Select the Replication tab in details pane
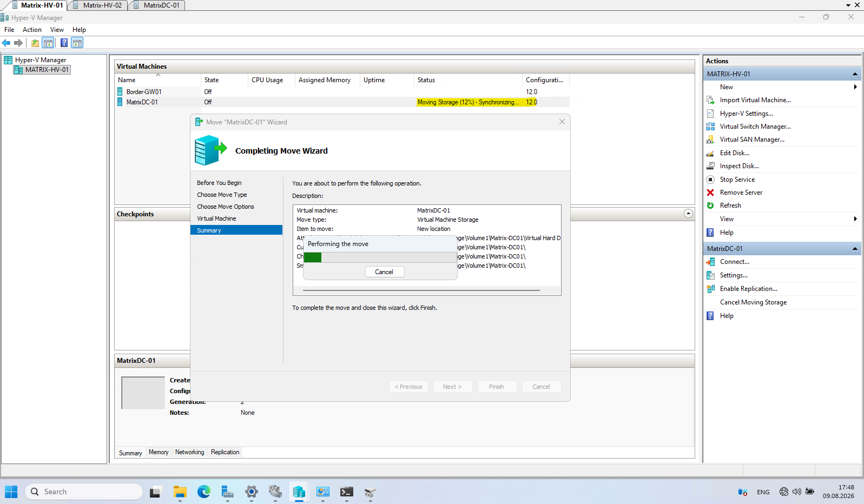 click(225, 452)
